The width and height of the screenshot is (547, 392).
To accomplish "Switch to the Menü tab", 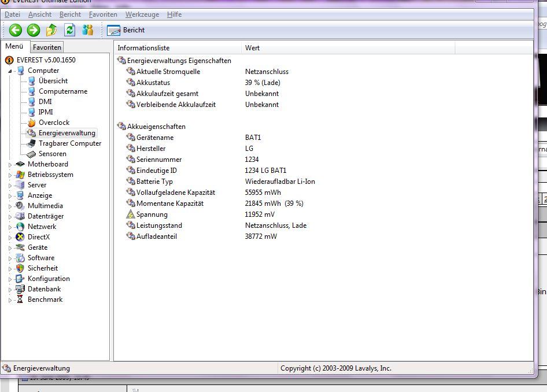I will point(14,46).
